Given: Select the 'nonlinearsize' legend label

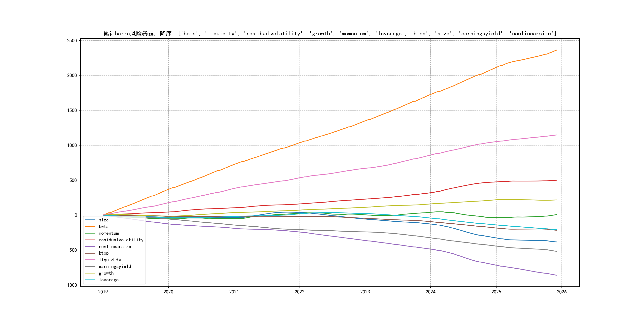Looking at the screenshot, I should [x=115, y=246].
